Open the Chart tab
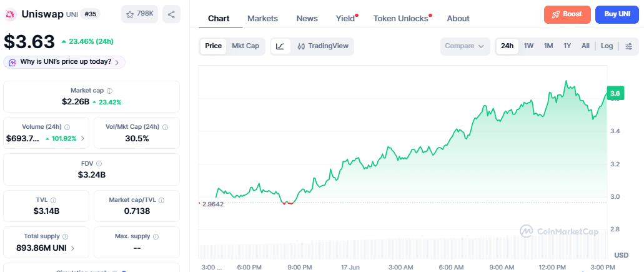 219,19
